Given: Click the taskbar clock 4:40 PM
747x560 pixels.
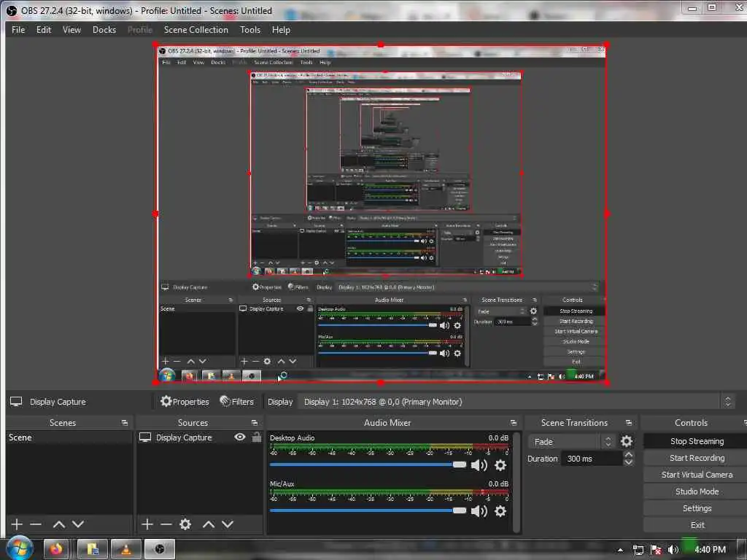Looking at the screenshot, I should tap(710, 550).
